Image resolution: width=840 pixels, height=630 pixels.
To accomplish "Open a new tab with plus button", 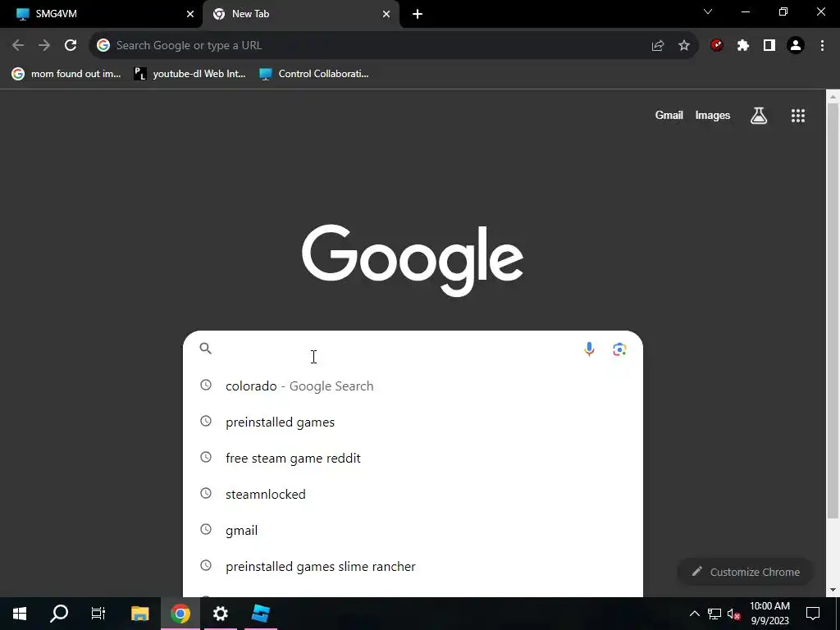I will point(418,14).
